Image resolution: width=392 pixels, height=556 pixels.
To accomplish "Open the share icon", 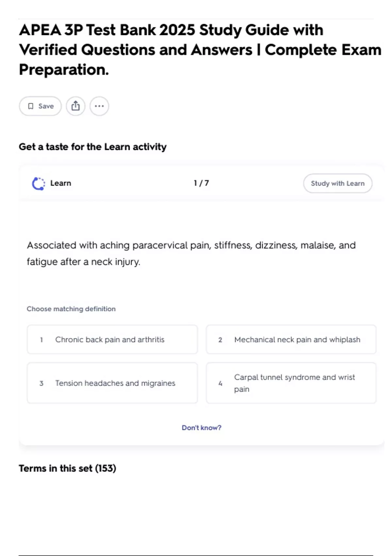I will point(75,106).
